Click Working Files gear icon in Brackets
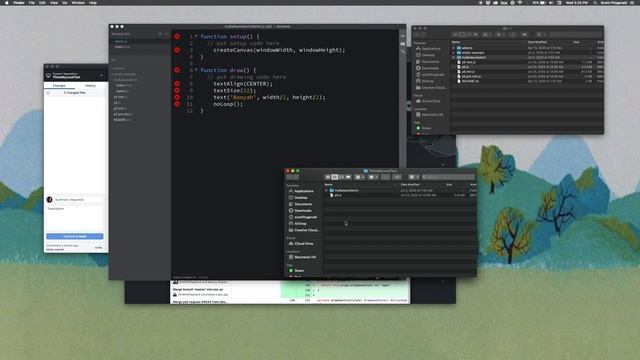Viewport: 640px width, 360px height. tap(160, 34)
